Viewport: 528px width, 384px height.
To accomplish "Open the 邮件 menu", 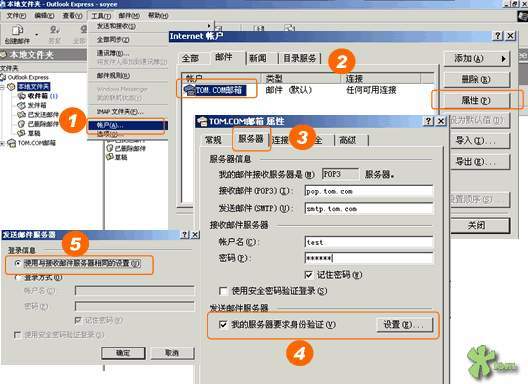I will point(129,15).
